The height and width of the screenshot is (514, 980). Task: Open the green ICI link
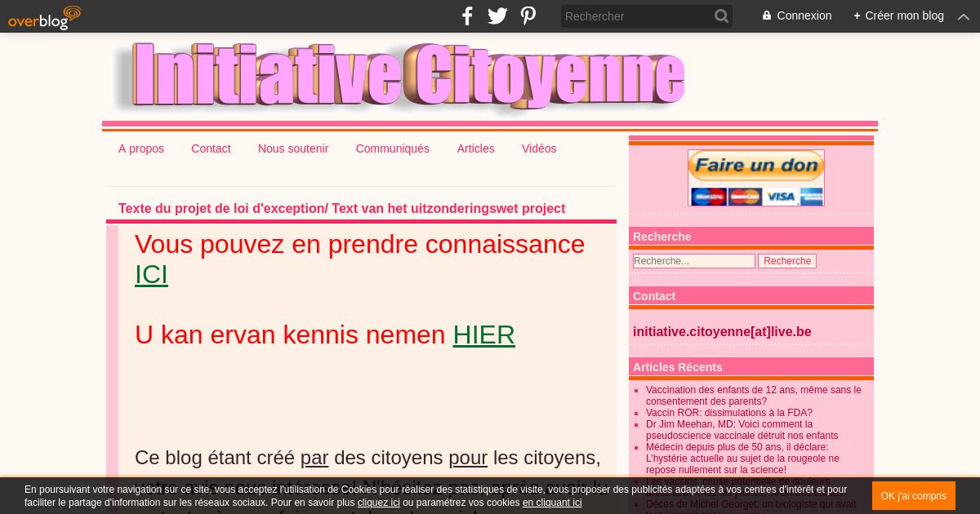[151, 274]
